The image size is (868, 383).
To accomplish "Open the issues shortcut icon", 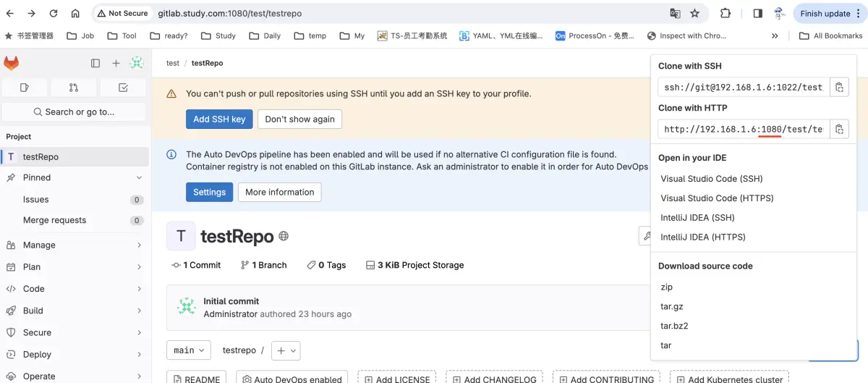I will coord(25,88).
